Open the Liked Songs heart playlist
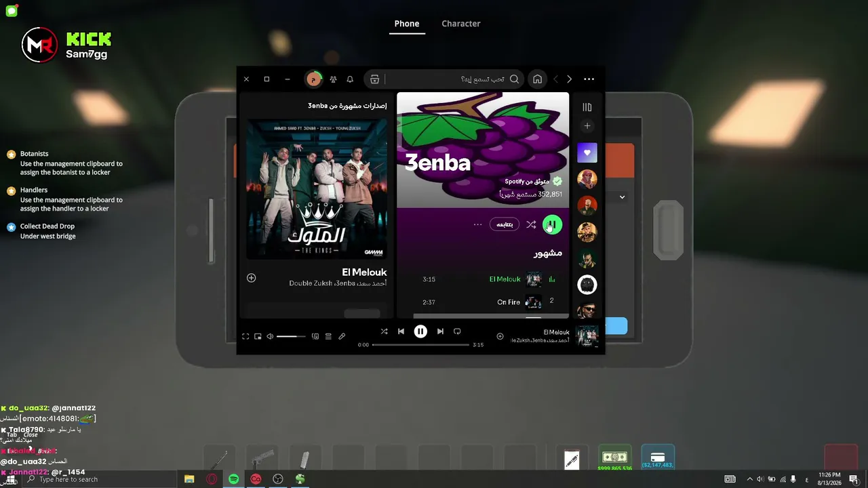The image size is (868, 488). 587,152
